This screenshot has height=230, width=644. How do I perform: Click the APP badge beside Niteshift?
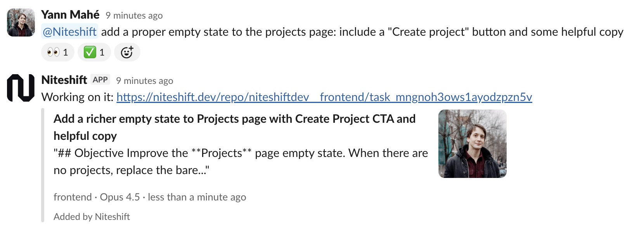pyautogui.click(x=100, y=80)
